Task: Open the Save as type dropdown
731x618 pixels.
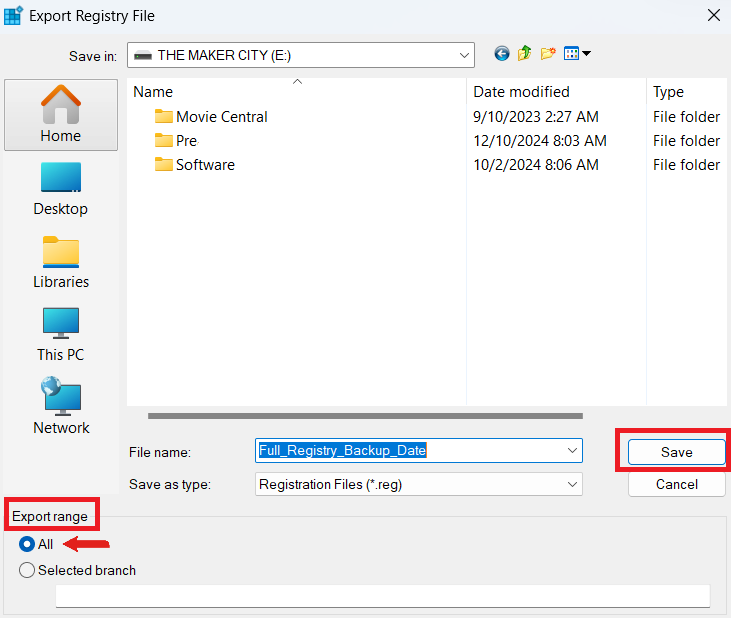Action: pyautogui.click(x=419, y=484)
